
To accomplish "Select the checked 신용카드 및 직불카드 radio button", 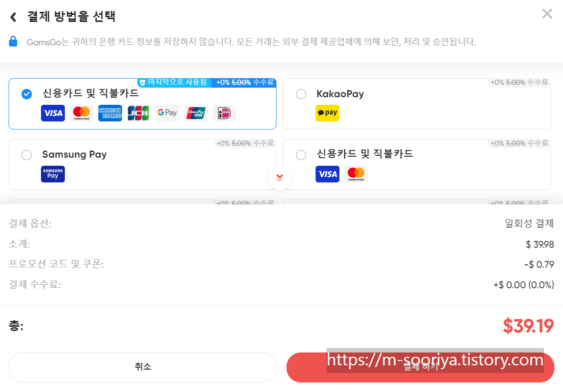I will [27, 94].
